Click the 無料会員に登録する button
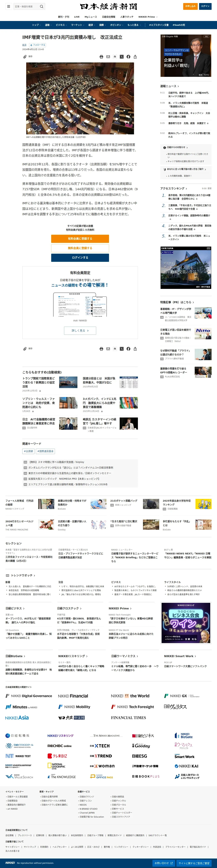The height and width of the screenshot is (868, 217). click(80, 248)
